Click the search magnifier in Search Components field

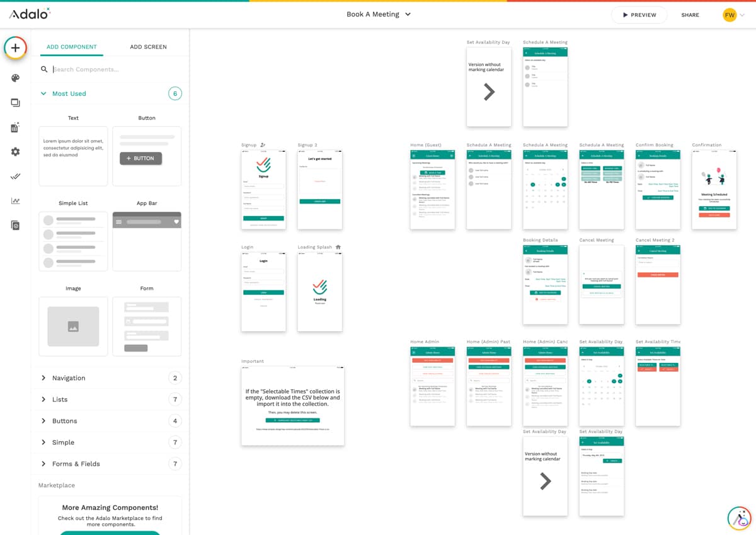[43, 69]
